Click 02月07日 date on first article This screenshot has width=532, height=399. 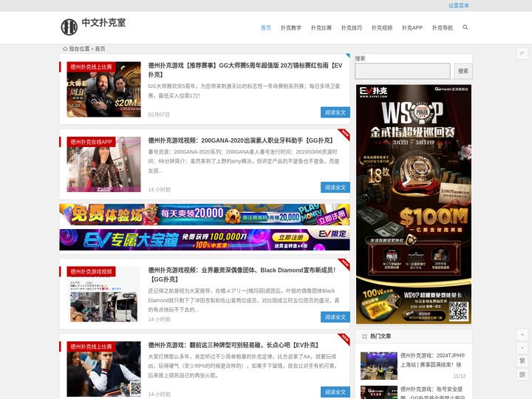tap(159, 115)
